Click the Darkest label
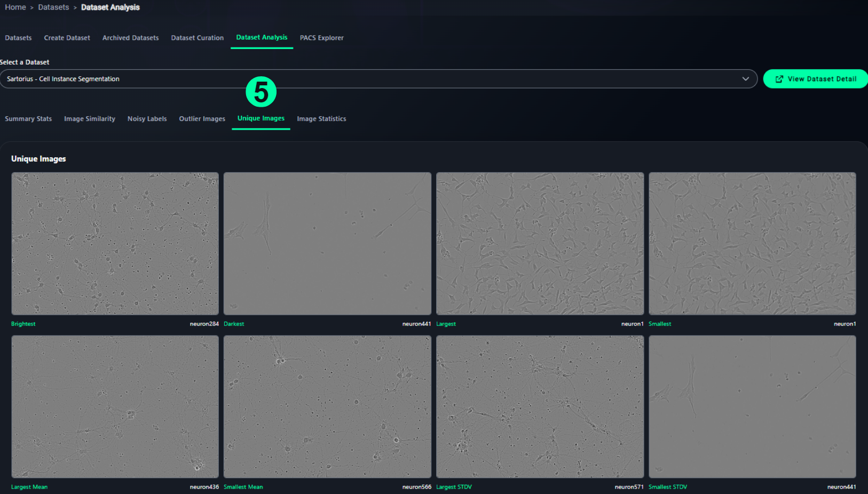The image size is (868, 494). [234, 324]
